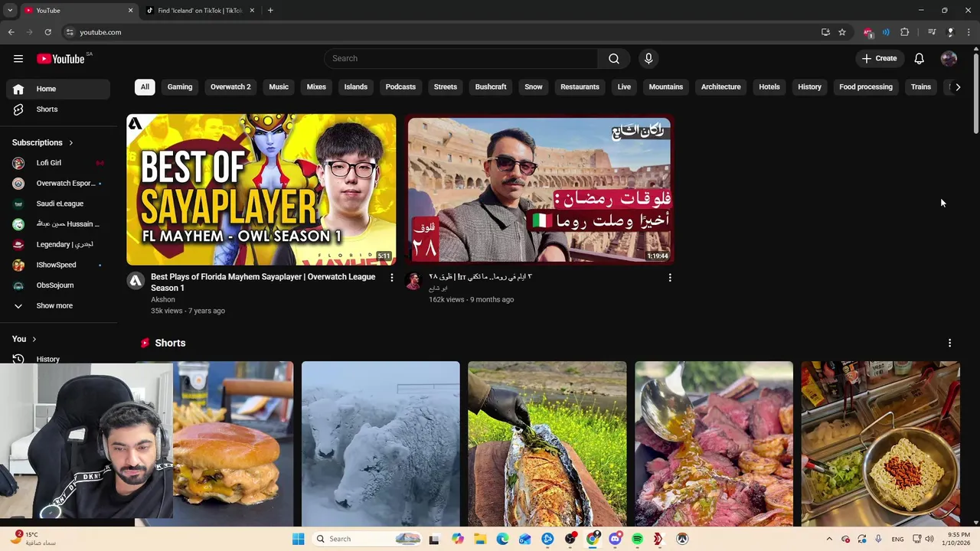This screenshot has width=980, height=551.
Task: Click the install app icon in address bar
Action: tap(825, 32)
